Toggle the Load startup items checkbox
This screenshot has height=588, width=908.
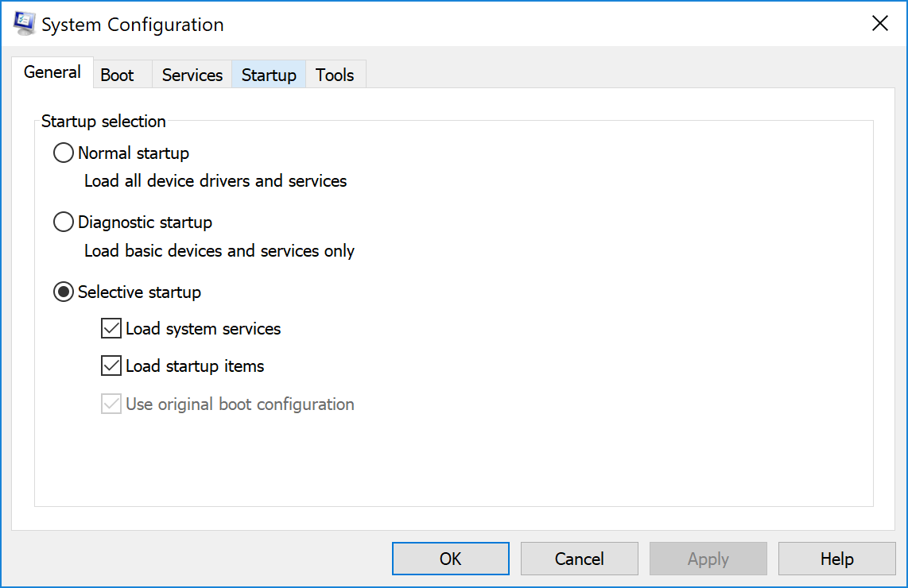(111, 366)
